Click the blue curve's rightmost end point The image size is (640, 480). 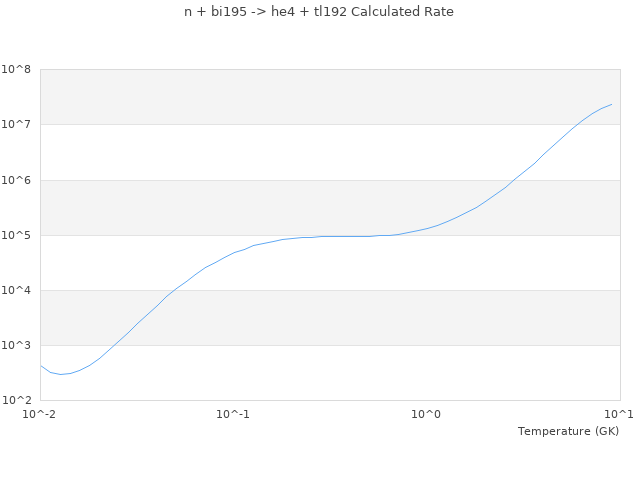point(612,104)
